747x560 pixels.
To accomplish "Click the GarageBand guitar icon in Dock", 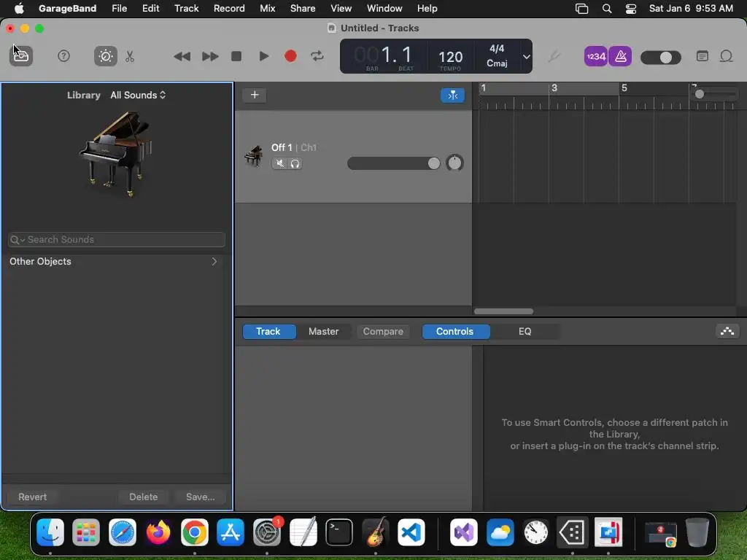I will point(376,532).
